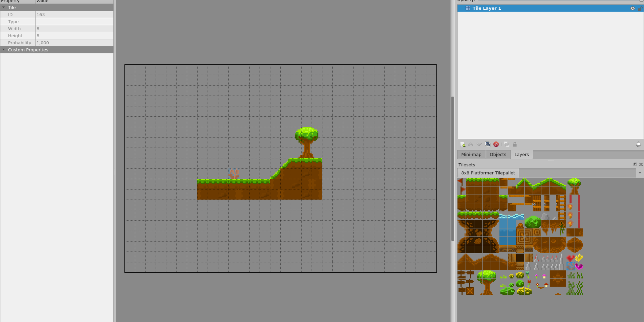Expand the Custom Properties section
The image size is (644, 322).
3,50
